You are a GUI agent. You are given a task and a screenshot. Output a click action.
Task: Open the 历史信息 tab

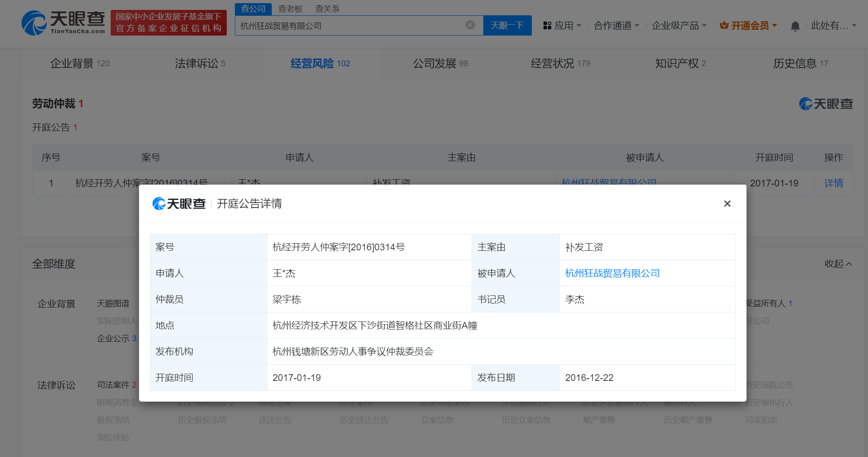point(801,63)
